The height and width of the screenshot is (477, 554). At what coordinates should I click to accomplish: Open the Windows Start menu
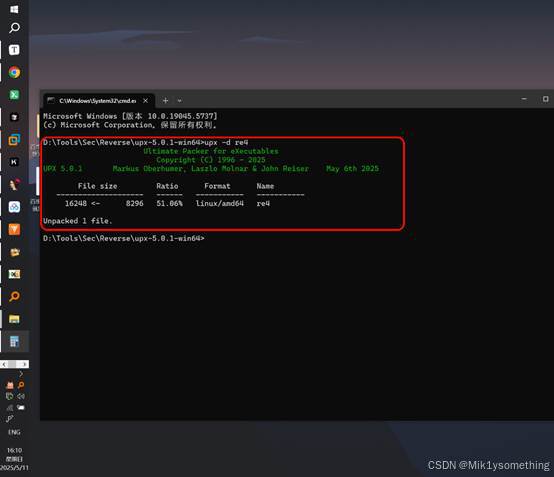[14, 9]
